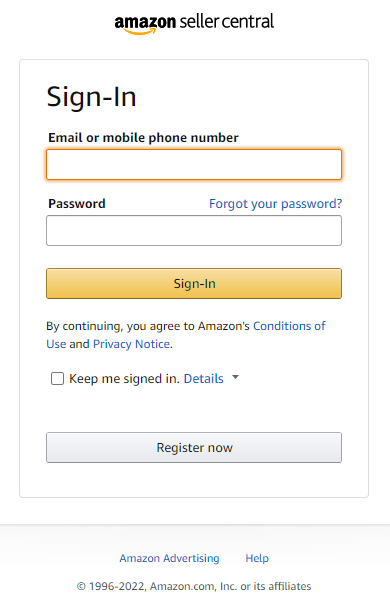390x609 pixels.
Task: Click the 'Email or mobile phone number' label
Action: 143,137
